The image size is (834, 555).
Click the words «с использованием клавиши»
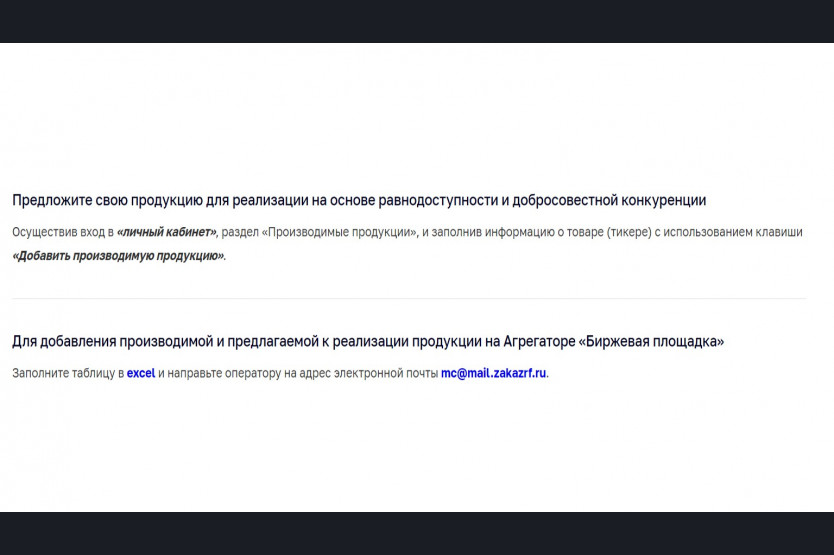pyautogui.click(x=729, y=232)
